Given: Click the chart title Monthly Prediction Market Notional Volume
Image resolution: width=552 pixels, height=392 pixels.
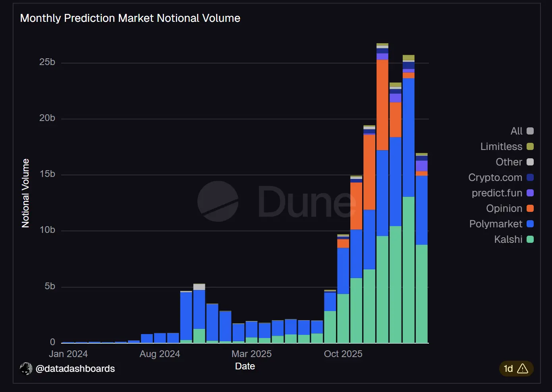Looking at the screenshot, I should click(130, 18).
